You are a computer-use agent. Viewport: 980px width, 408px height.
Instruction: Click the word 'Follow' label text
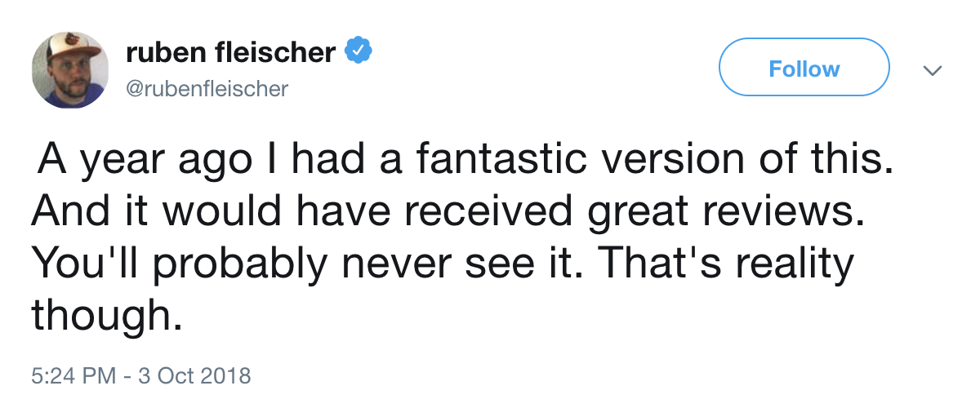(804, 69)
